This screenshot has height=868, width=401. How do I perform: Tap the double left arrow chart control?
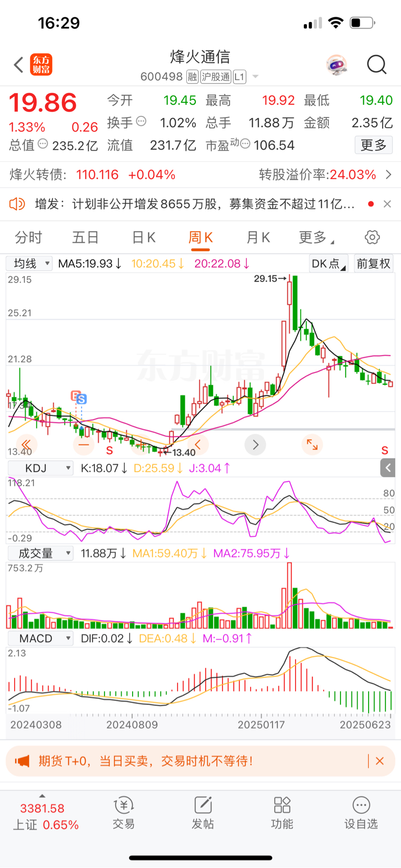click(x=26, y=444)
